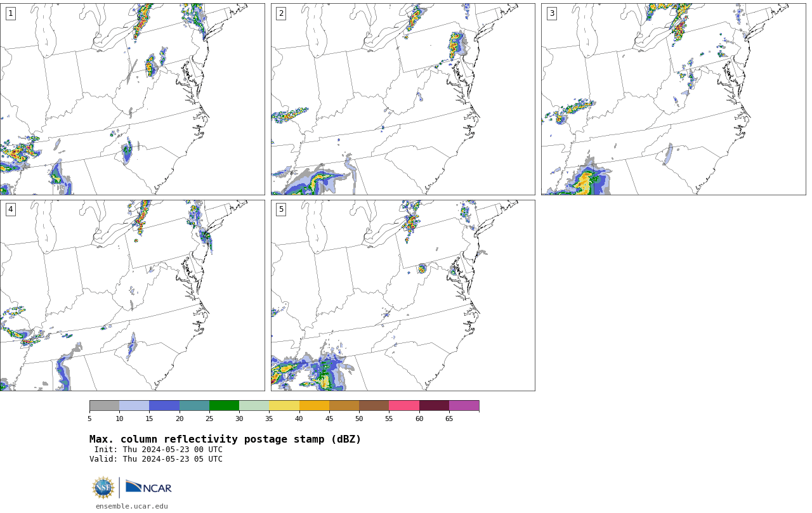Click the yellow 35-40 dBZ swatch
812x513 pixels.
284,406
